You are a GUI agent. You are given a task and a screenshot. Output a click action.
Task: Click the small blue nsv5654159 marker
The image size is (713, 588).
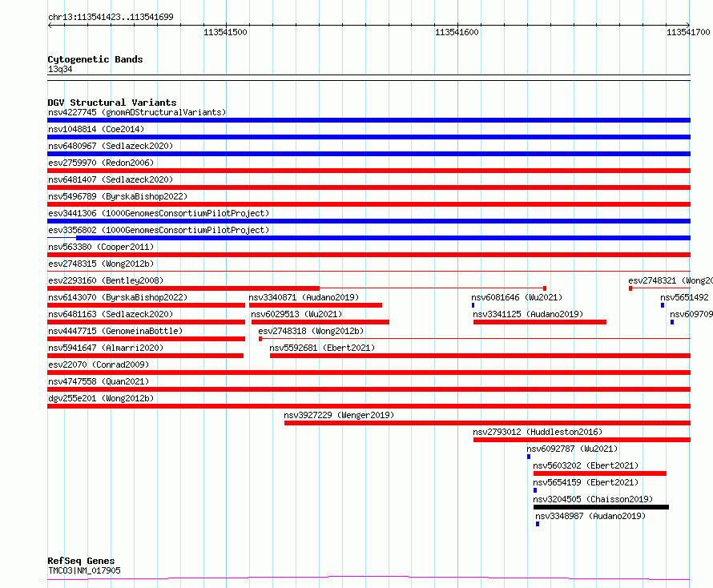535,490
